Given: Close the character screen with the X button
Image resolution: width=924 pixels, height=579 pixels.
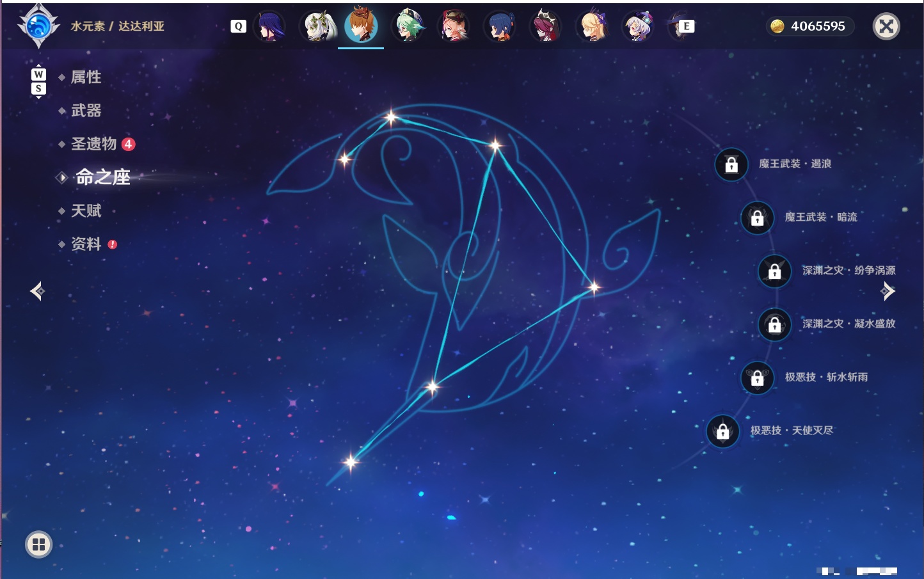Looking at the screenshot, I should (x=886, y=26).
